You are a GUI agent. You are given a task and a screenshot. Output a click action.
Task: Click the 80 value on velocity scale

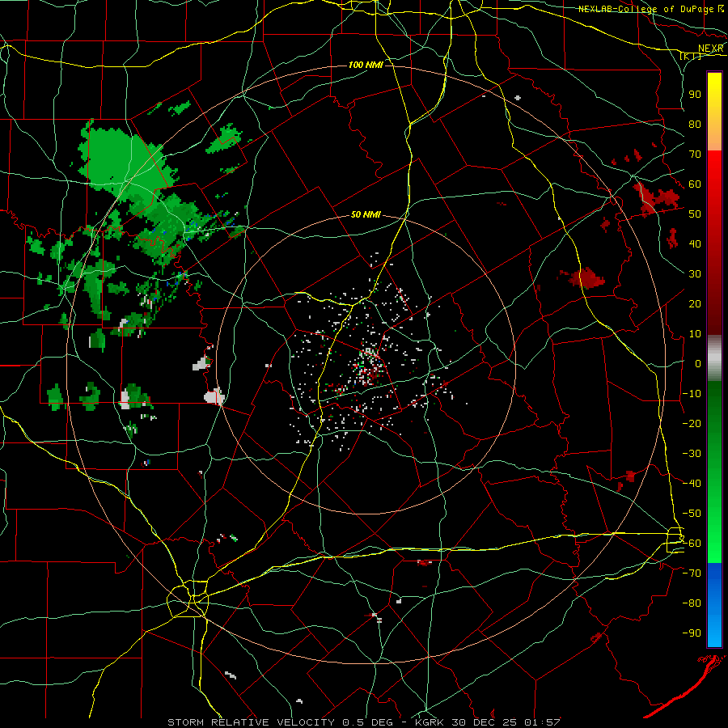tap(695, 124)
